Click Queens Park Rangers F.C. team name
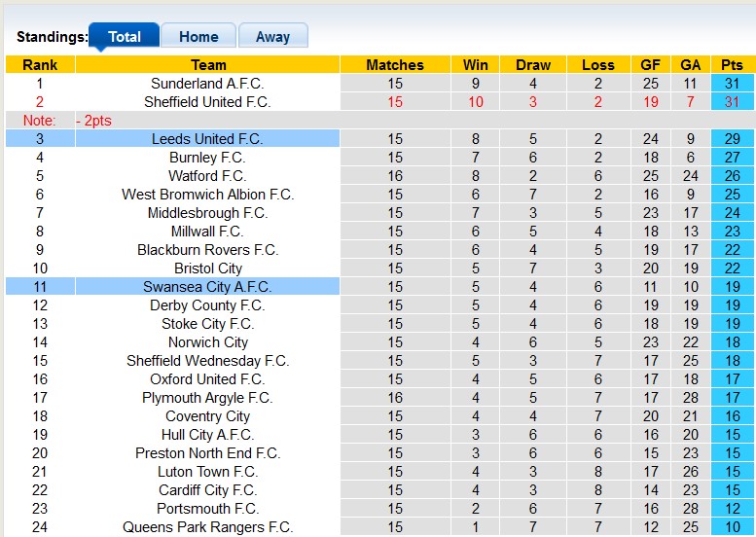This screenshot has height=537, width=756. pyautogui.click(x=207, y=527)
